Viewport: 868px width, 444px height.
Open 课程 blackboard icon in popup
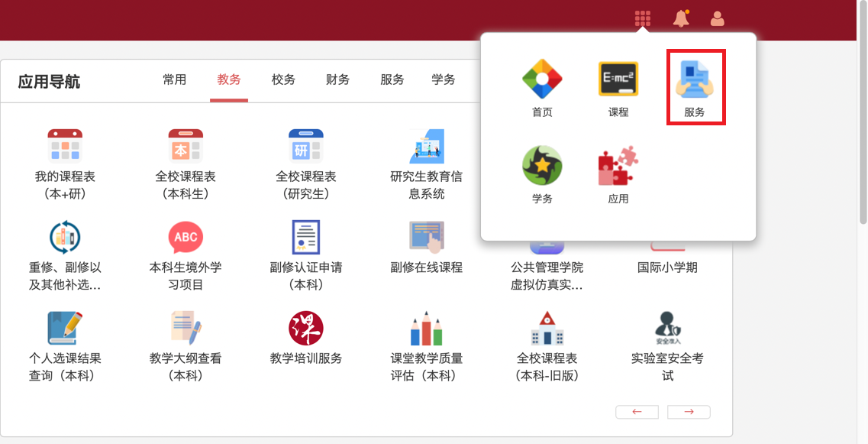click(618, 79)
